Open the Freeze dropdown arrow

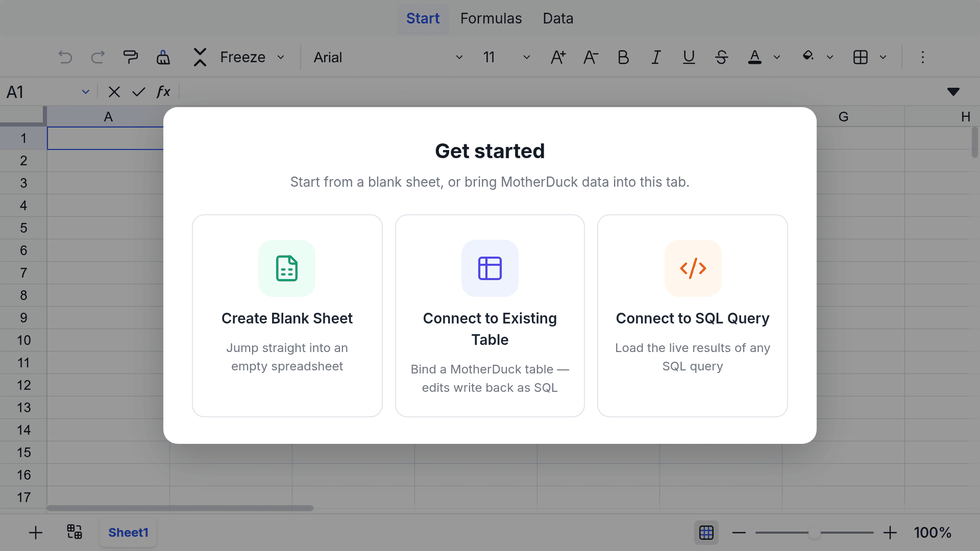tap(281, 57)
